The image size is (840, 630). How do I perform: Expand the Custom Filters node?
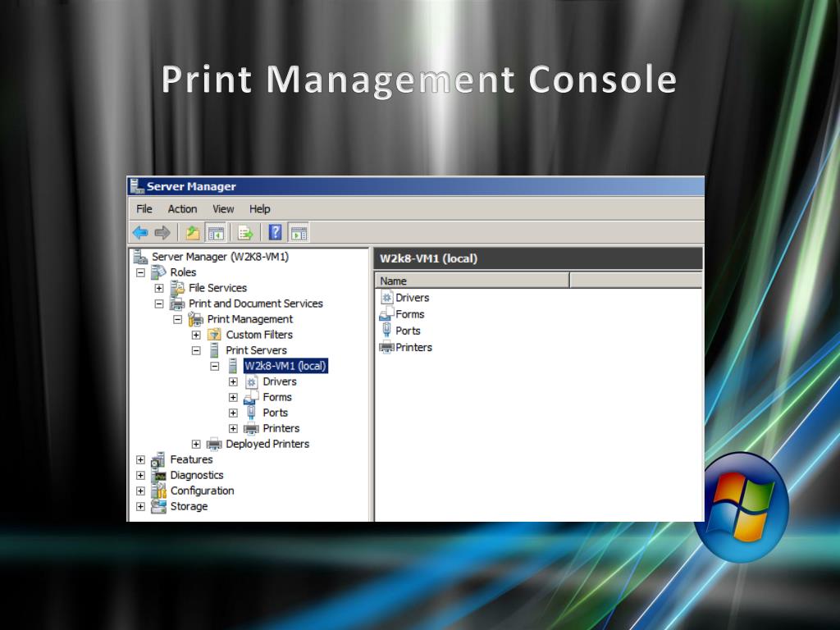coord(196,335)
